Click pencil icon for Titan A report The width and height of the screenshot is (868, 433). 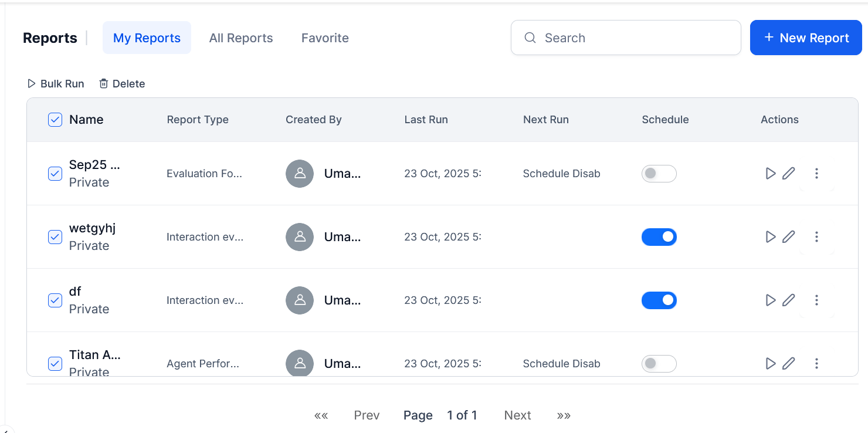[x=789, y=364]
